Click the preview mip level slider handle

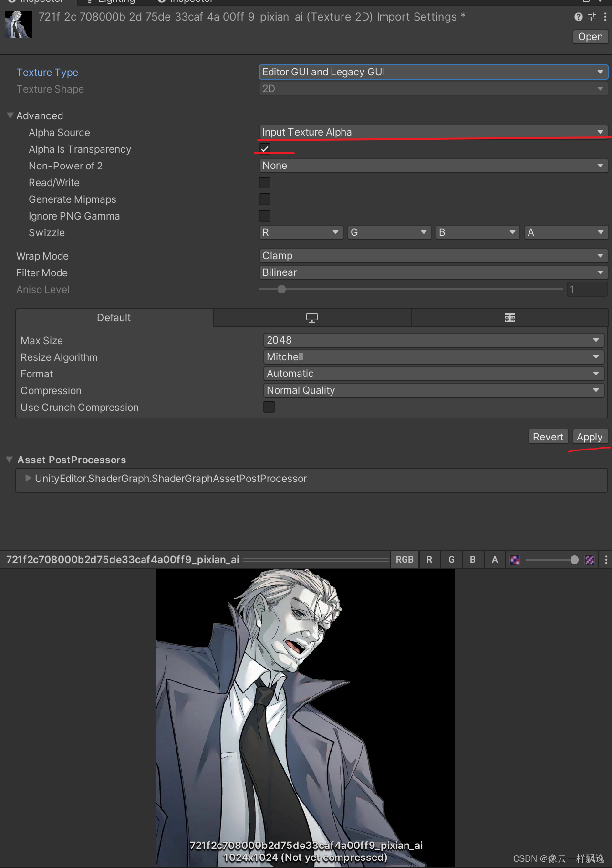click(x=574, y=560)
